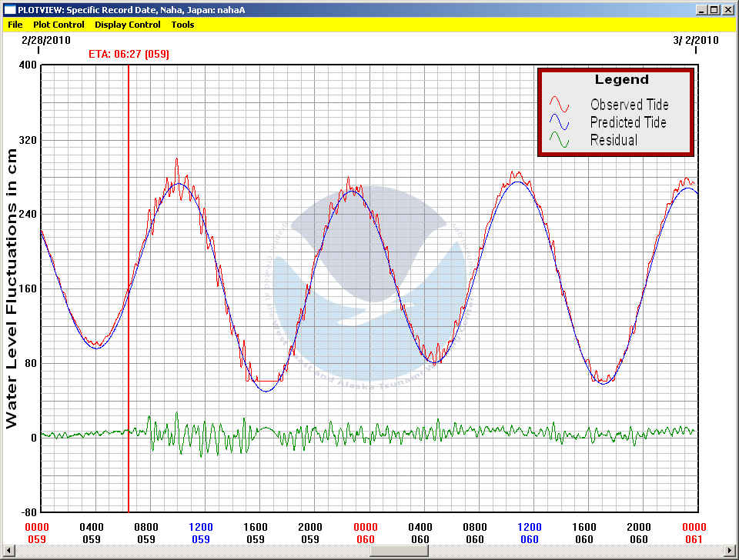The image size is (739, 560).
Task: Click the '1600 059' time label
Action: pos(256,532)
